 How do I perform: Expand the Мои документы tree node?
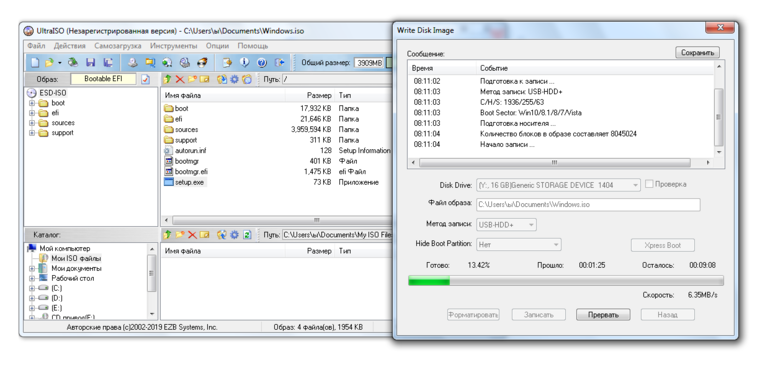coord(32,268)
